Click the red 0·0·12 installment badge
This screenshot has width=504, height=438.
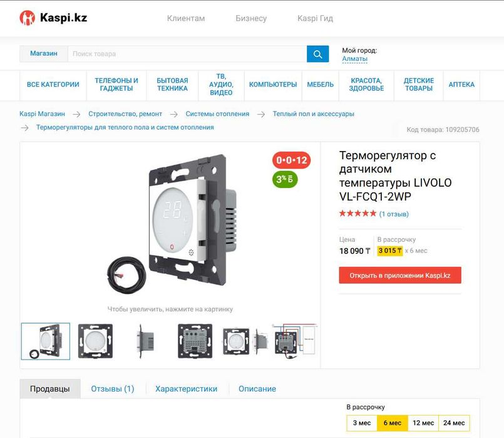tap(291, 160)
